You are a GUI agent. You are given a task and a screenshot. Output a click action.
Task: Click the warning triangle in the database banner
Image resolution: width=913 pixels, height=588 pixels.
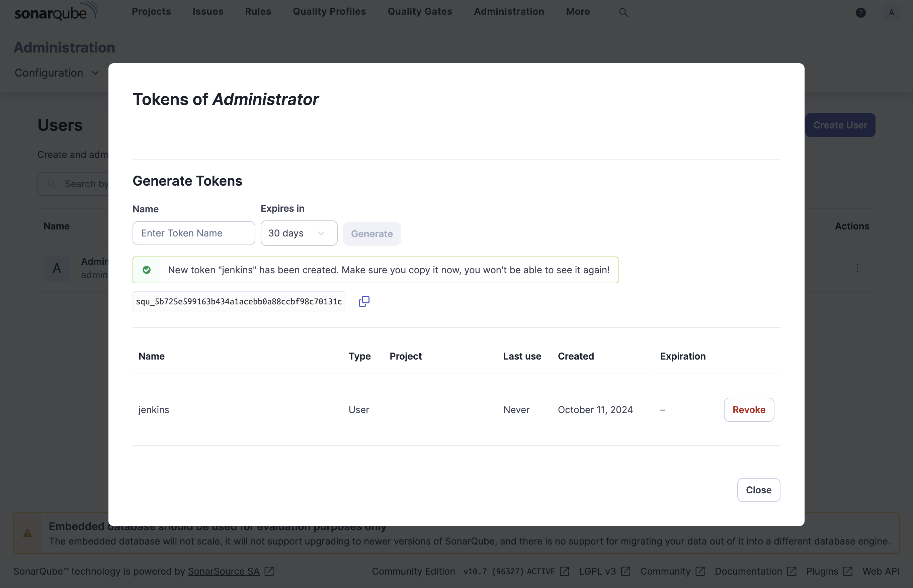pyautogui.click(x=27, y=533)
